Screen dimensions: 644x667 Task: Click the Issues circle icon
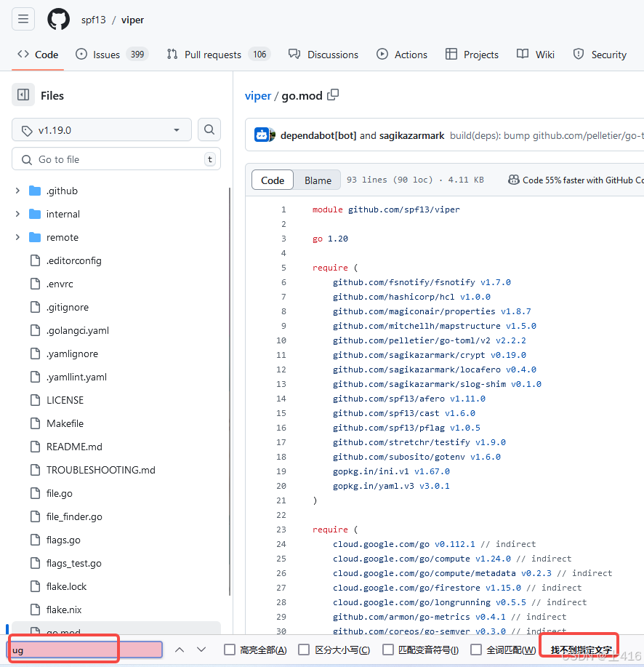pos(81,54)
